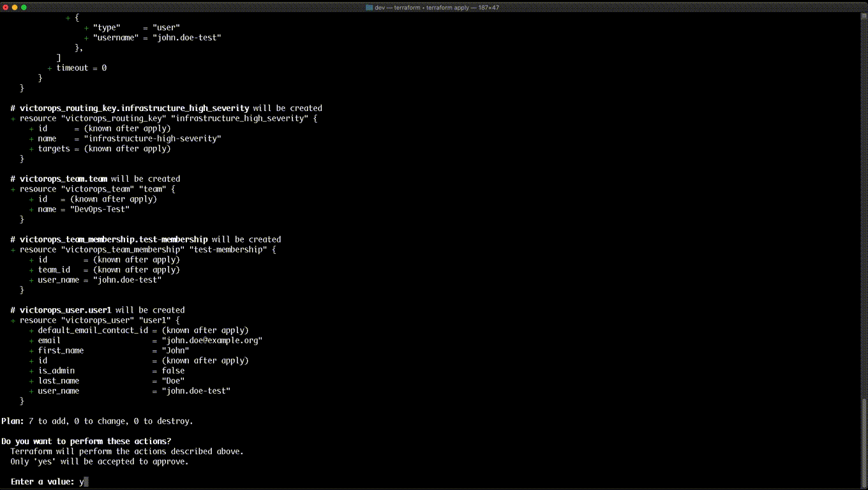Click the resource "victorops_user" "user1" line
Image resolution: width=868 pixels, height=490 pixels.
95,320
